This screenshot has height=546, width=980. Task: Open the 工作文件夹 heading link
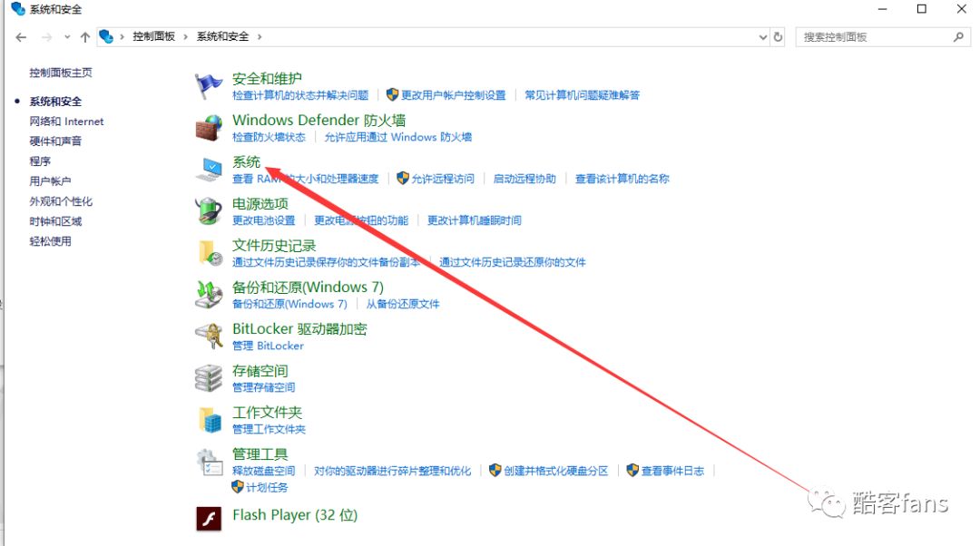267,413
